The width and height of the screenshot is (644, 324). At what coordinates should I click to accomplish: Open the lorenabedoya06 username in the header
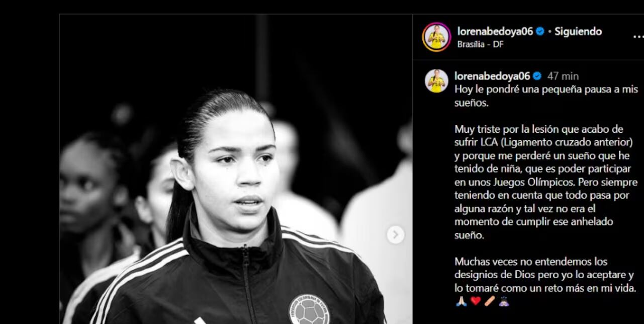pos(495,31)
